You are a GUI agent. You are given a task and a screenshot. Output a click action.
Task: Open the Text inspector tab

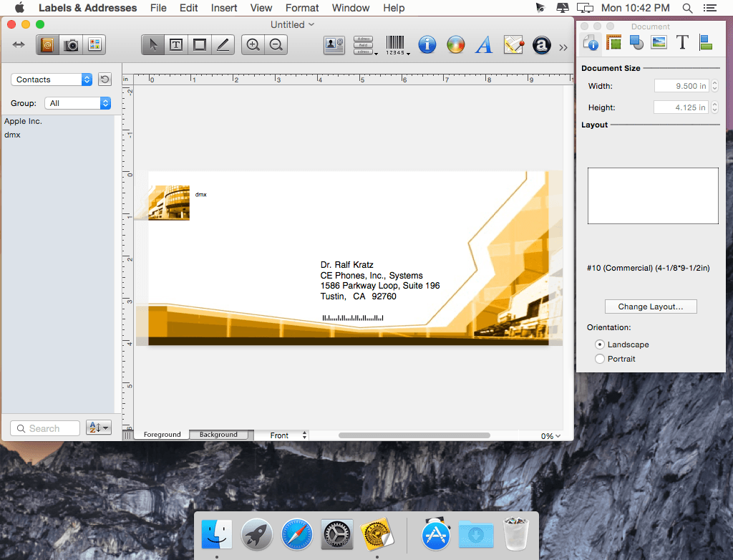tap(682, 42)
